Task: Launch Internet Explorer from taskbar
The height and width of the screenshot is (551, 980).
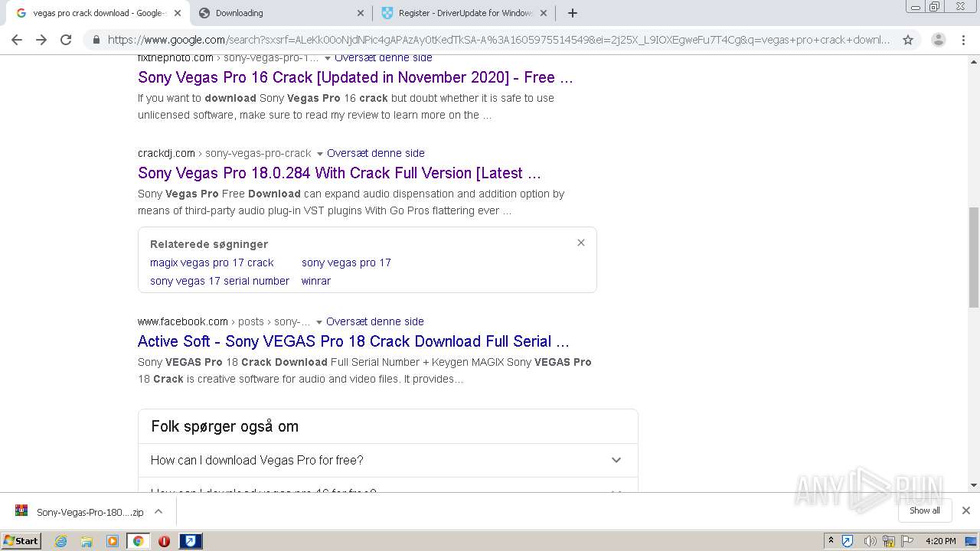Action: tap(60, 541)
